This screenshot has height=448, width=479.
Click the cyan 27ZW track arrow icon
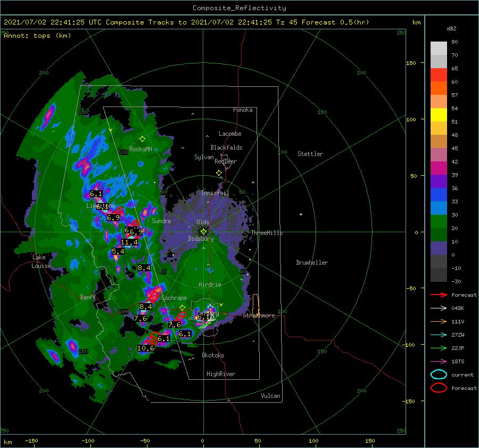439,335
